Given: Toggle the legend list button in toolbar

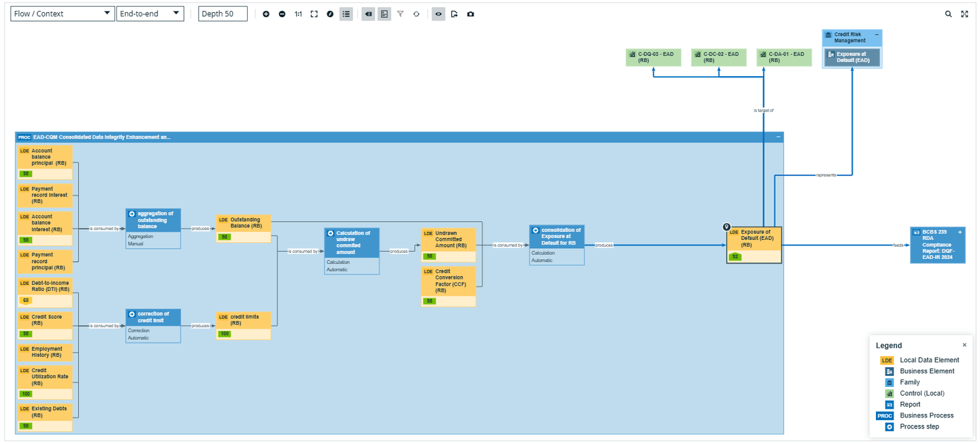Looking at the screenshot, I should click(346, 14).
